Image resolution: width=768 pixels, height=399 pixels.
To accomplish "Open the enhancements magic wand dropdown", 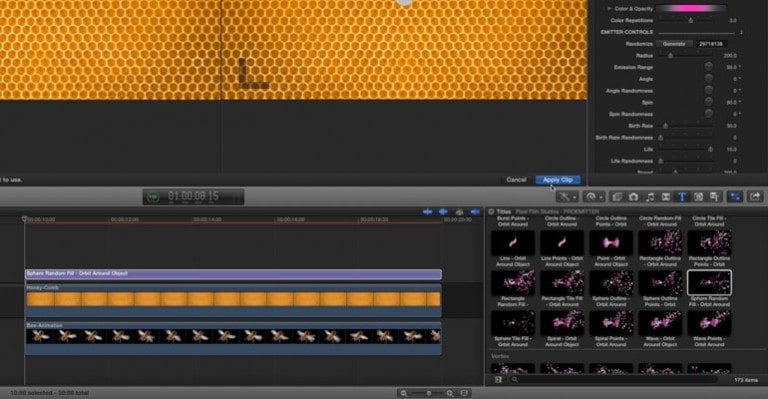I will click(568, 197).
